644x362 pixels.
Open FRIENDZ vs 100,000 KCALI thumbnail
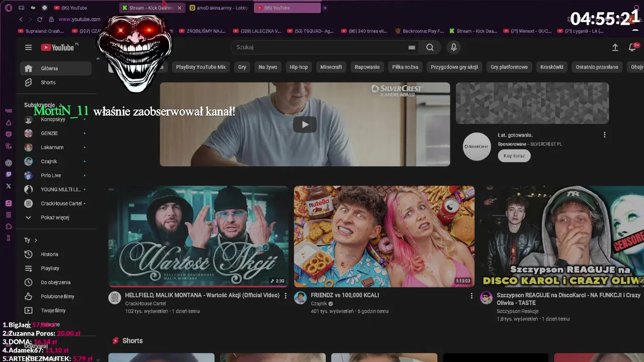pos(384,236)
